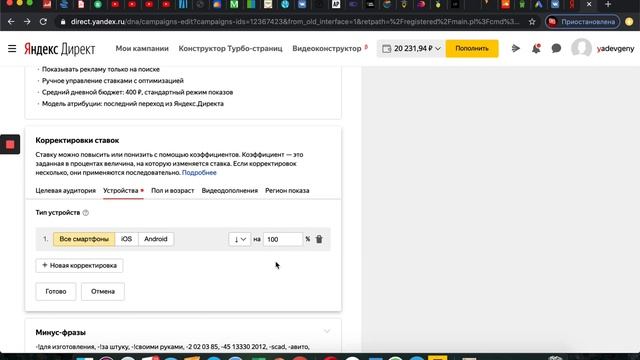This screenshot has height=360, width=640.
Task: Open the hamburger menu next to Яндекс Директ
Action: click(12, 49)
